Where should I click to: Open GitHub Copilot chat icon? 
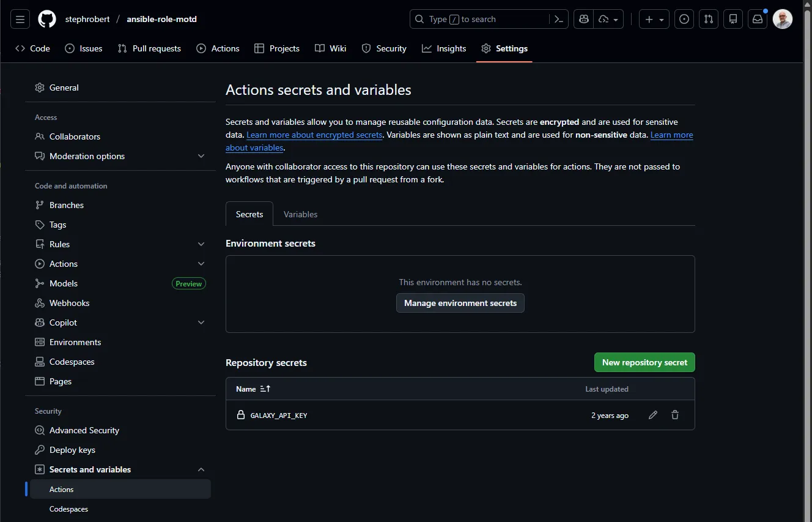click(583, 19)
